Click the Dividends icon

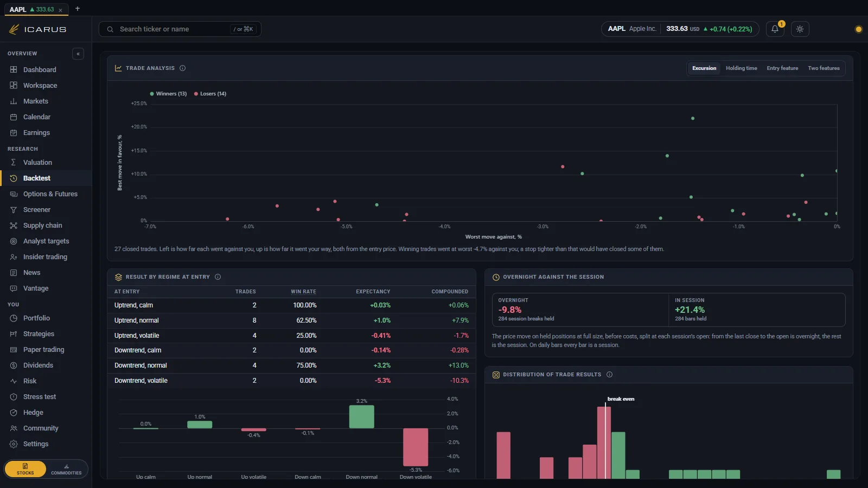(x=14, y=365)
